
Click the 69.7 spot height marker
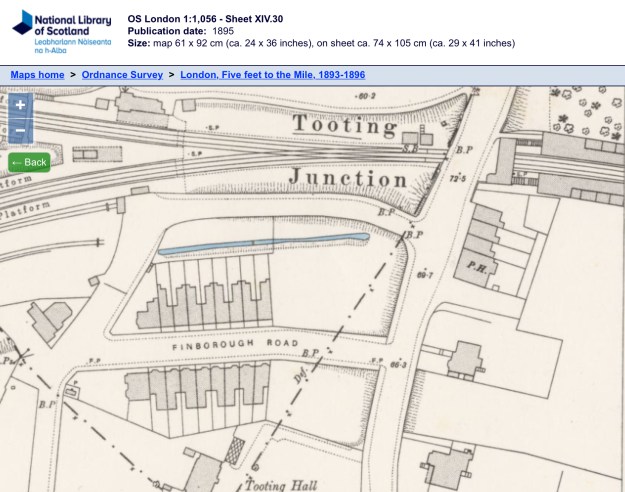[429, 273]
